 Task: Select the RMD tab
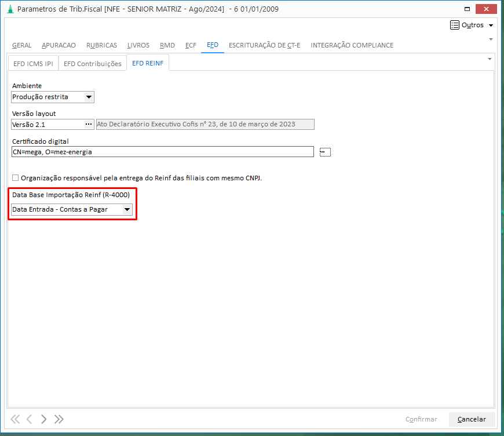coord(167,45)
